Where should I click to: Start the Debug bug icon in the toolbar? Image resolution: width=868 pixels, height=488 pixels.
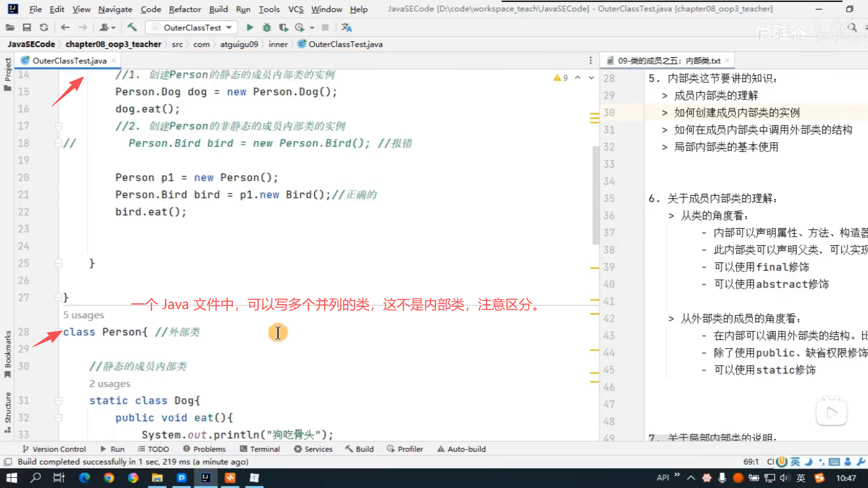click(267, 28)
